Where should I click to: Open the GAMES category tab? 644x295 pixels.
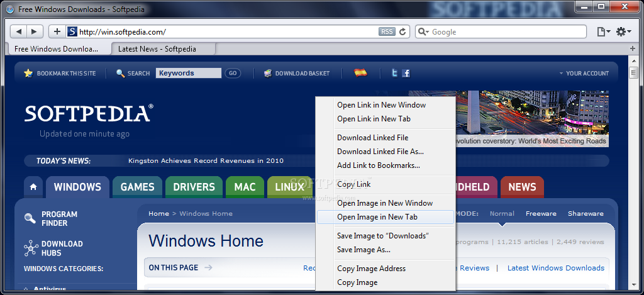pos(138,187)
